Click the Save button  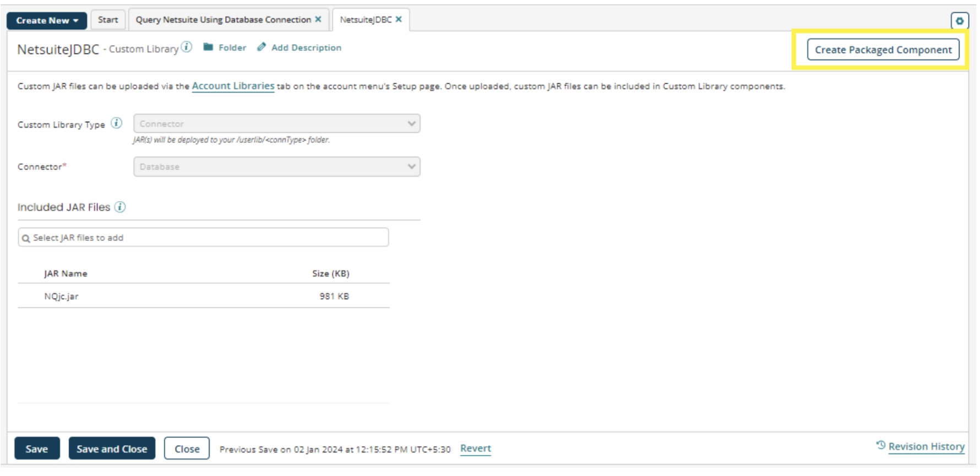37,448
